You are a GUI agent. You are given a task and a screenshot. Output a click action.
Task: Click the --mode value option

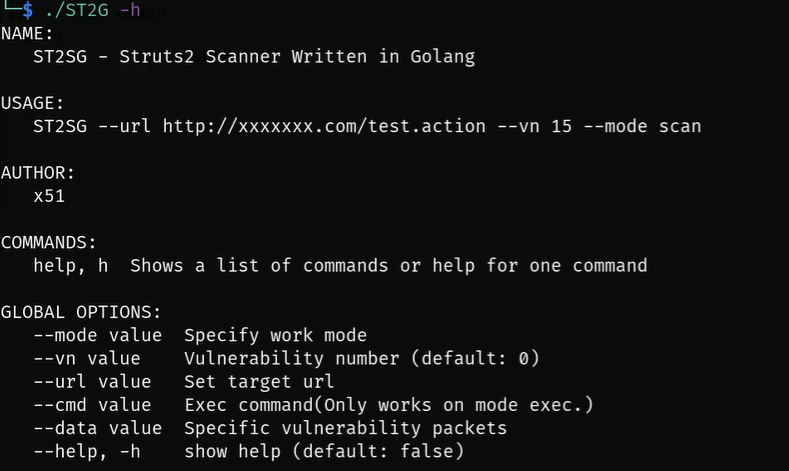pyautogui.click(x=92, y=335)
